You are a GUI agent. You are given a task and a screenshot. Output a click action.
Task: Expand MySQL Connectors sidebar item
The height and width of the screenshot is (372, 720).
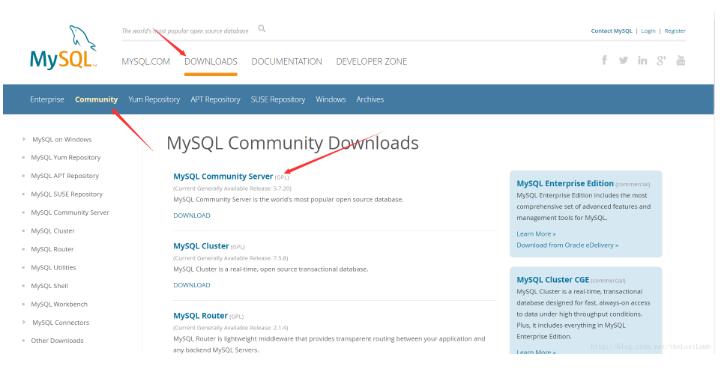[60, 322]
